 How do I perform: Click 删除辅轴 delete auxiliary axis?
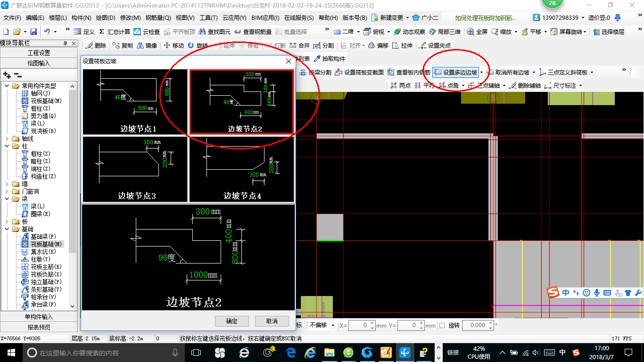click(525, 86)
